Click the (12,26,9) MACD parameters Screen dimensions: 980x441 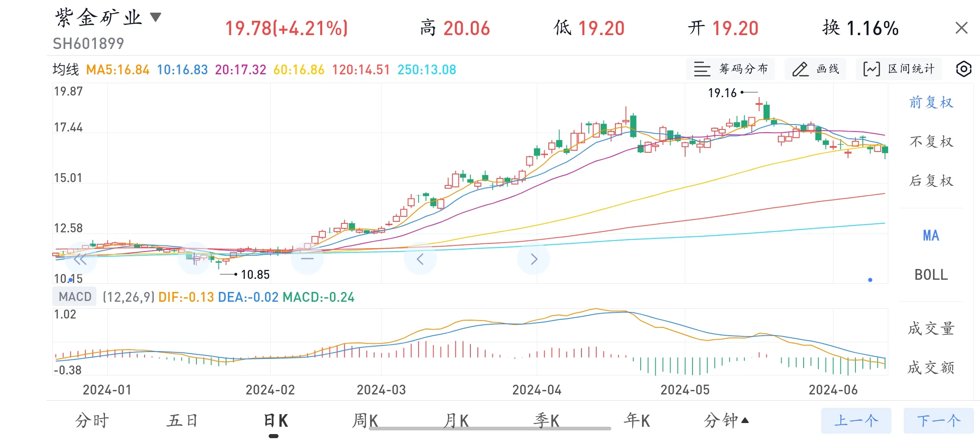click(x=129, y=297)
